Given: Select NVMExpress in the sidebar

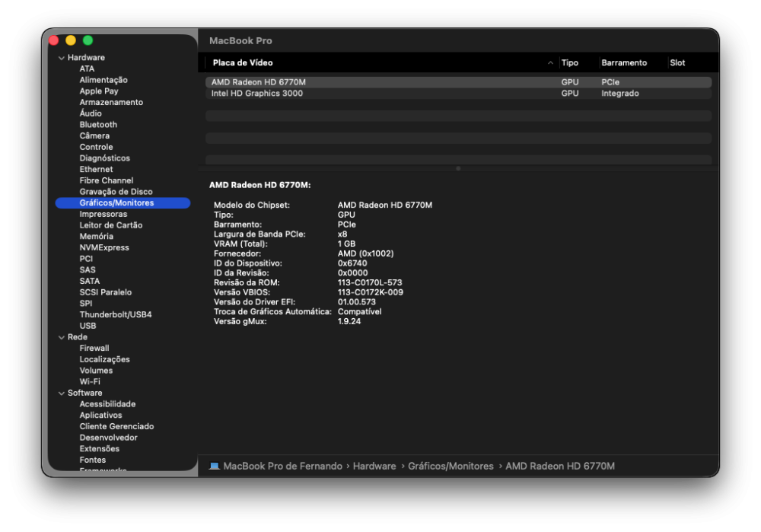Looking at the screenshot, I should click(104, 247).
